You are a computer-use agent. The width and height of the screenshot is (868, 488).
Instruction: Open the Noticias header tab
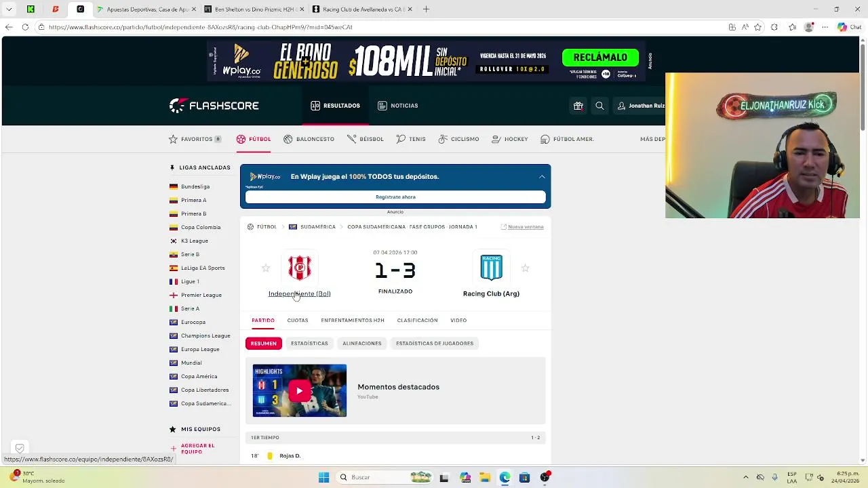[x=397, y=106]
